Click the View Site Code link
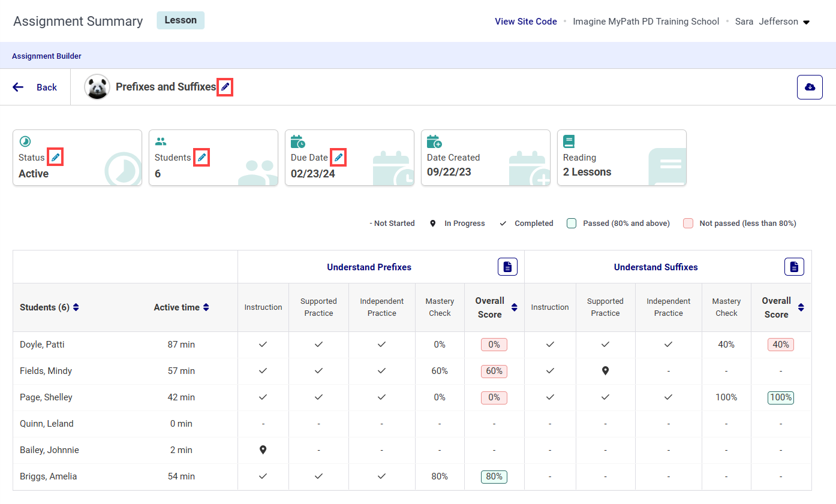836x504 pixels. (525, 22)
